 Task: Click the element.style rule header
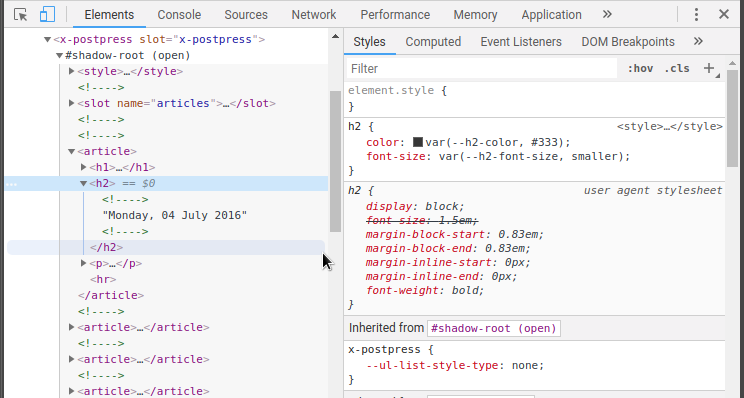tap(397, 90)
